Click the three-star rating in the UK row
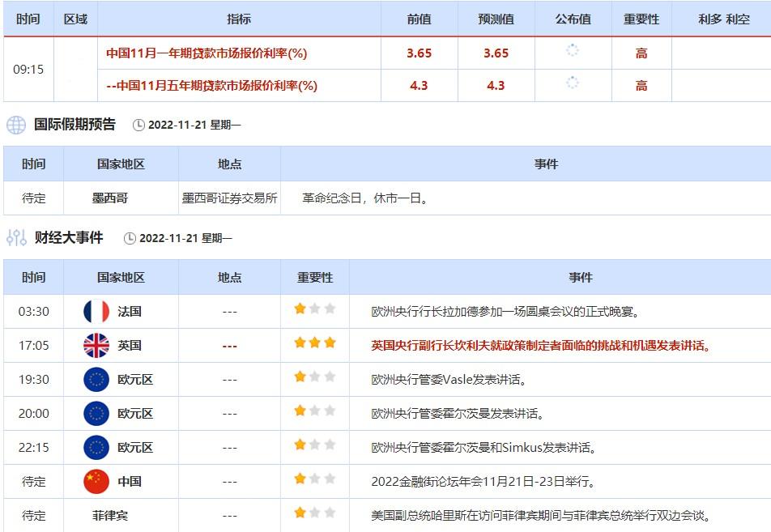Viewport: 771px width, 532px height. [x=315, y=343]
